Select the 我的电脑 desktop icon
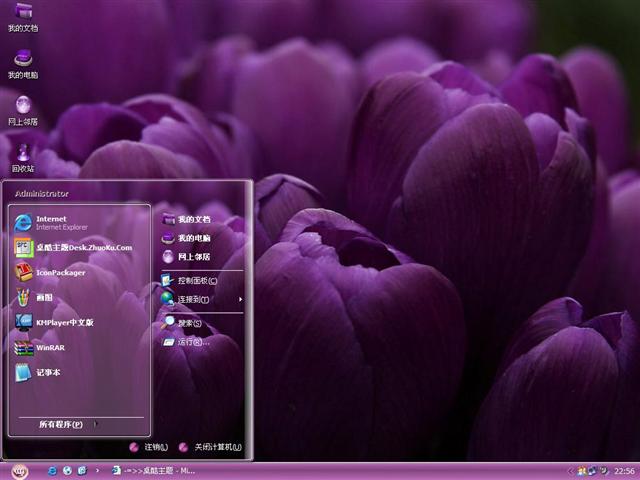Viewport: 640px width, 480px height. [x=23, y=62]
